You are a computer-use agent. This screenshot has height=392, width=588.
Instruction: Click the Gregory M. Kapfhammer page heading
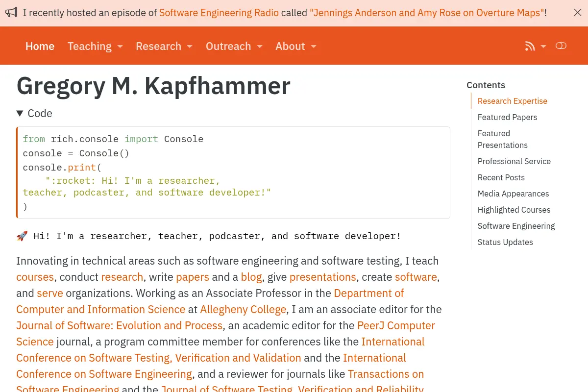click(154, 86)
